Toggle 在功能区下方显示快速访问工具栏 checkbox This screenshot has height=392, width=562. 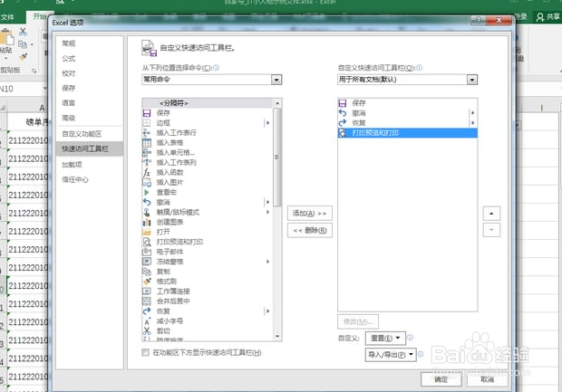point(146,353)
